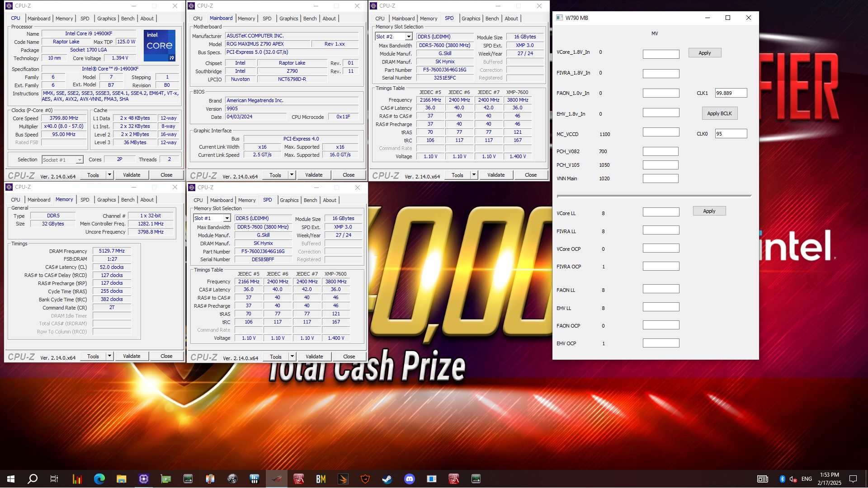Focus the PCH_V082 input field

(x=660, y=151)
